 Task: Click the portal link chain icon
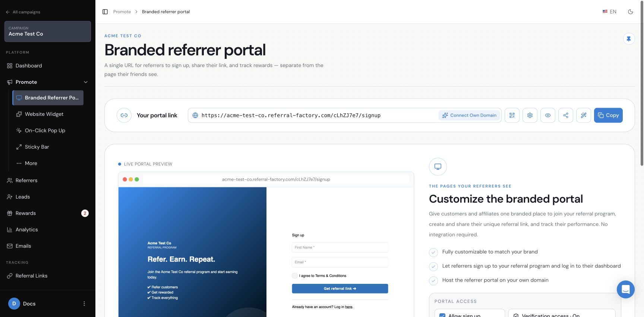[124, 115]
